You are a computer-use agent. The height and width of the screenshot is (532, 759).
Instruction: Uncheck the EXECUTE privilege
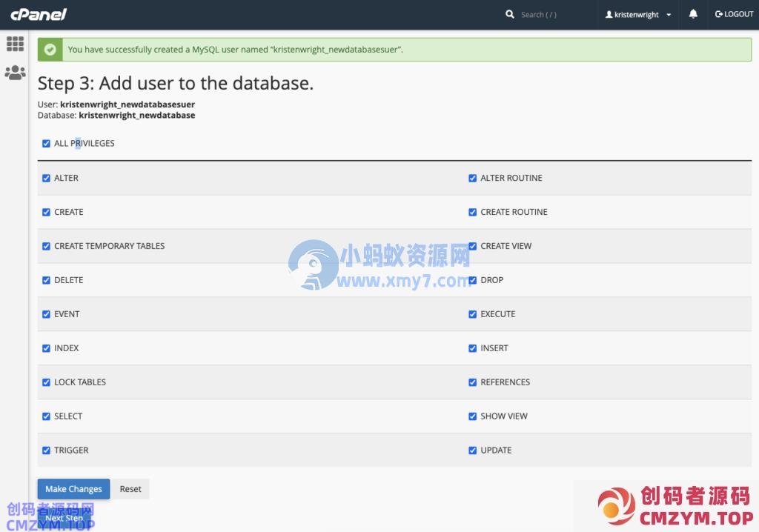(x=472, y=314)
